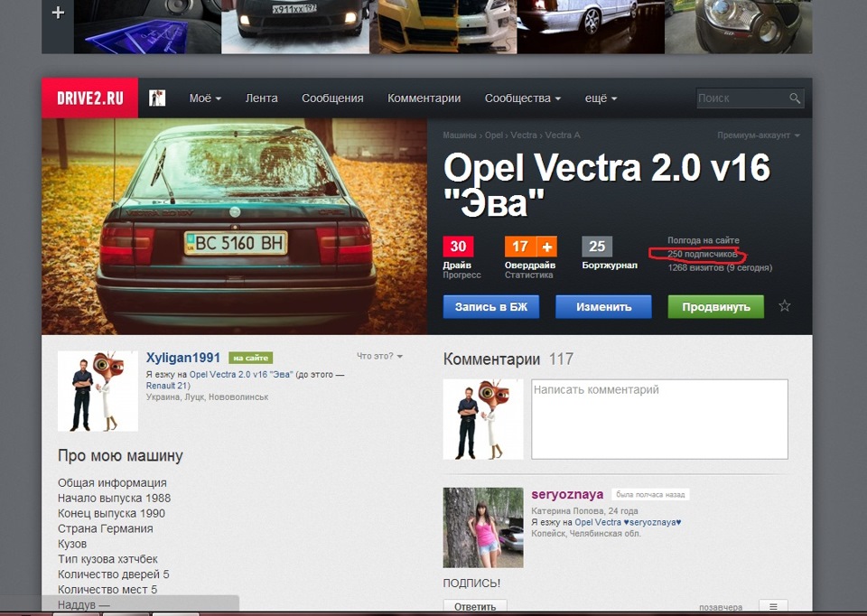Open the Премиум-аккаунт dropdown
Viewport: 867px width, 616px height.
tap(759, 135)
